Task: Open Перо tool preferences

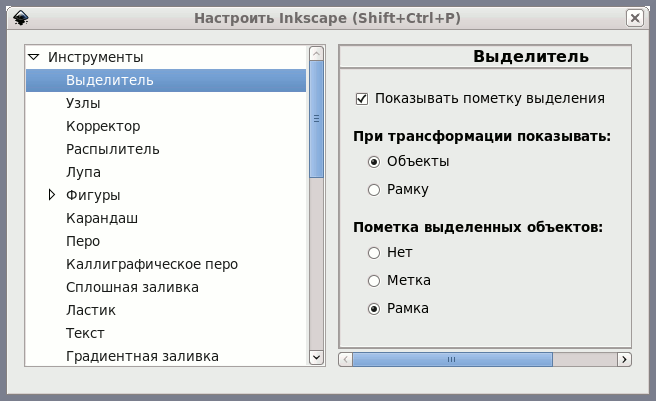Action: pos(83,241)
